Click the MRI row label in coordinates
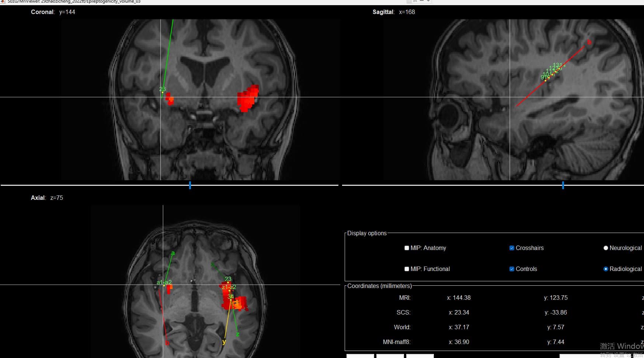Viewport: 644px width, 358px height. (x=405, y=298)
